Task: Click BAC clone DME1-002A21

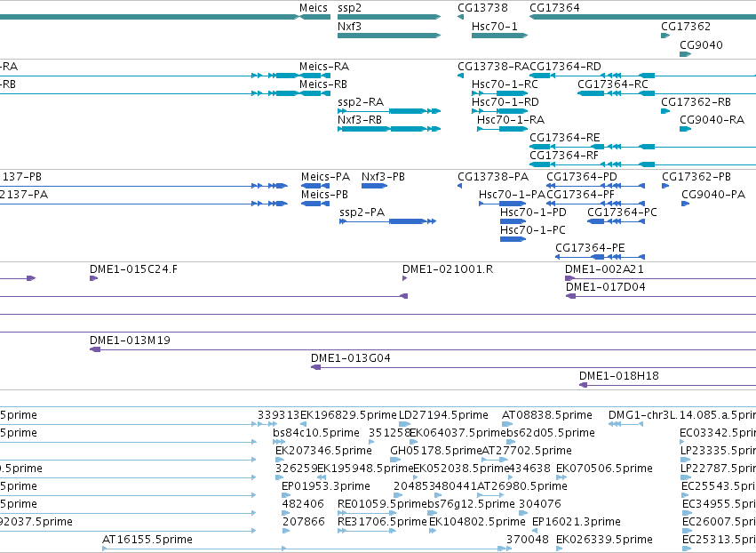Action: pyautogui.click(x=605, y=269)
